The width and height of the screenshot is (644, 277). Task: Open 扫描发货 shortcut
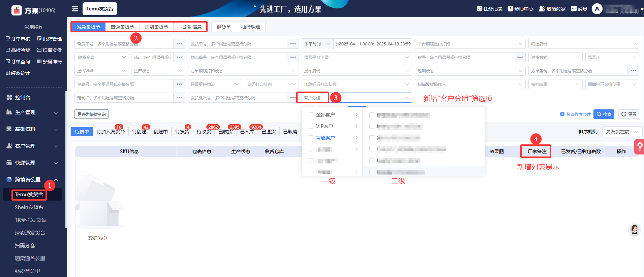(50, 50)
